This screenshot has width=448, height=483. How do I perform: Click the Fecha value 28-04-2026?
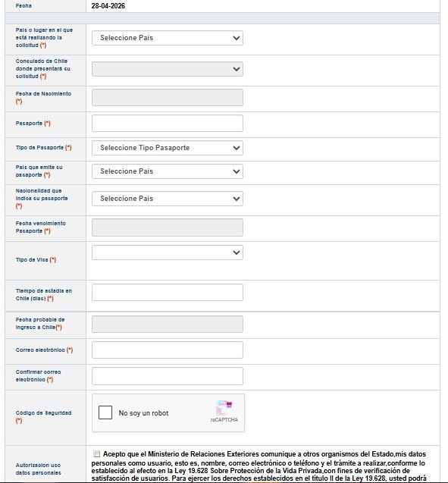108,6
